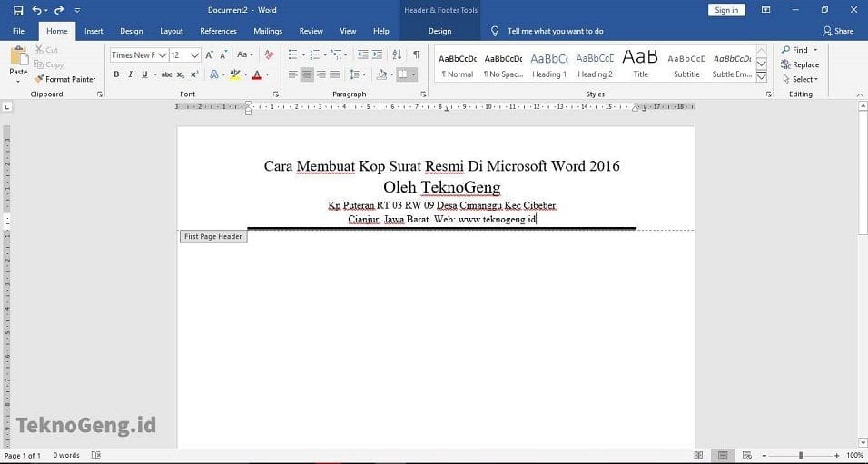
Task: Sort the selected text
Action: [x=397, y=54]
